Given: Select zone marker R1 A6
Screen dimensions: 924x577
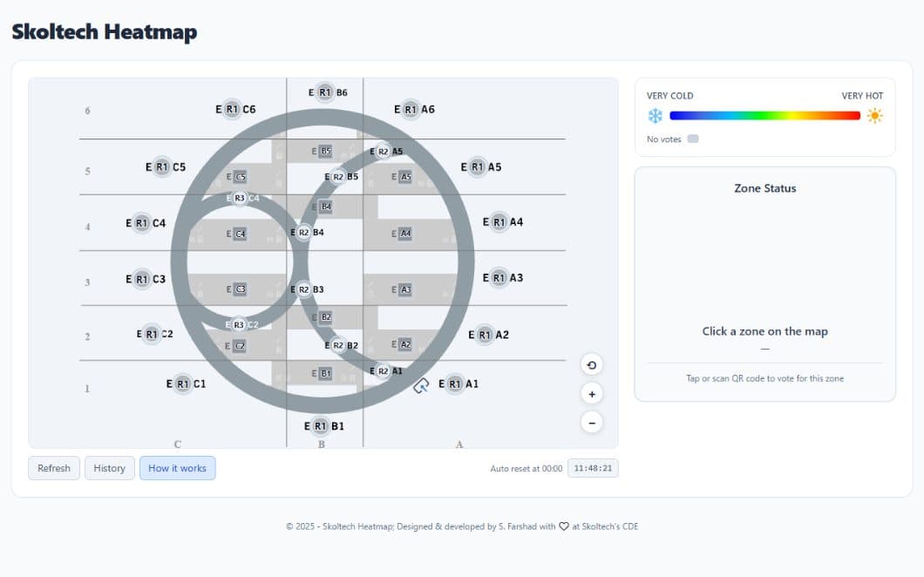Looking at the screenshot, I should 411,109.
